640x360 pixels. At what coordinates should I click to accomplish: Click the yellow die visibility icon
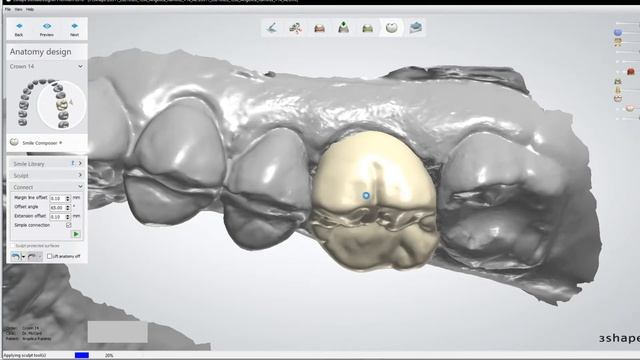point(618,90)
